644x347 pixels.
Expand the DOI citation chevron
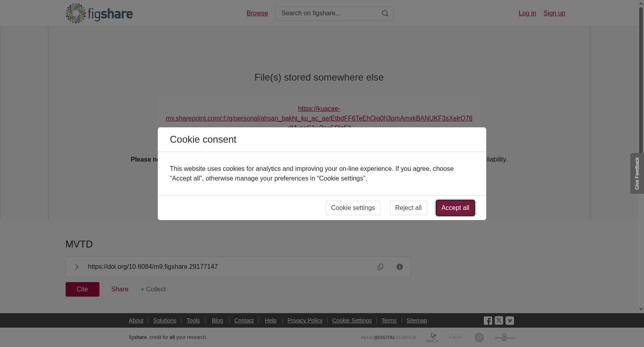76,267
